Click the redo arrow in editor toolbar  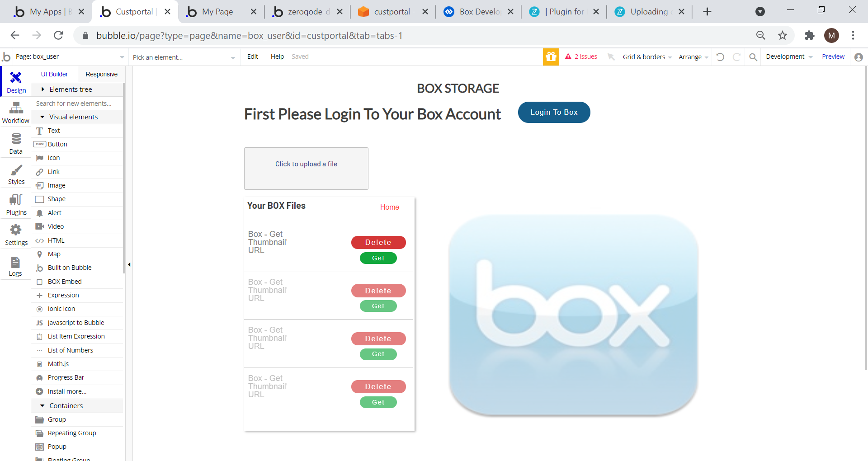(x=736, y=57)
